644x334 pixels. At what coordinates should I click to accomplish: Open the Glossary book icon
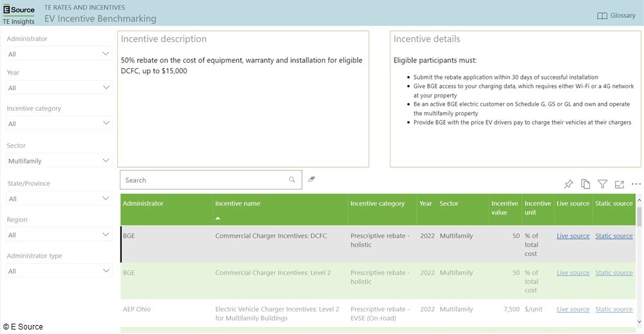601,16
